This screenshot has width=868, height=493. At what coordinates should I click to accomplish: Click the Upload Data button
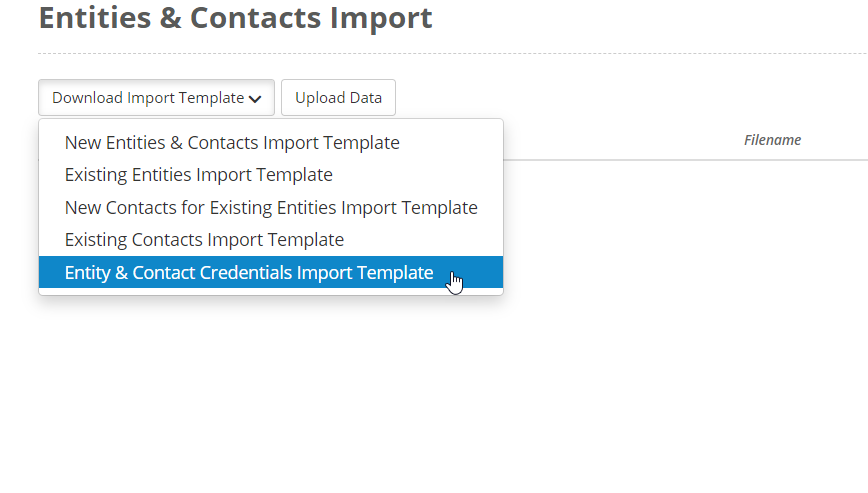click(338, 98)
